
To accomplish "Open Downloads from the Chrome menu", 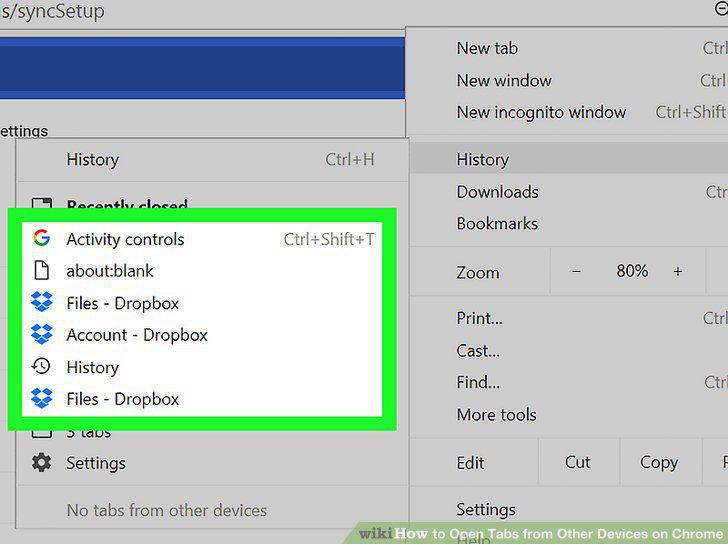I will pos(569,192).
